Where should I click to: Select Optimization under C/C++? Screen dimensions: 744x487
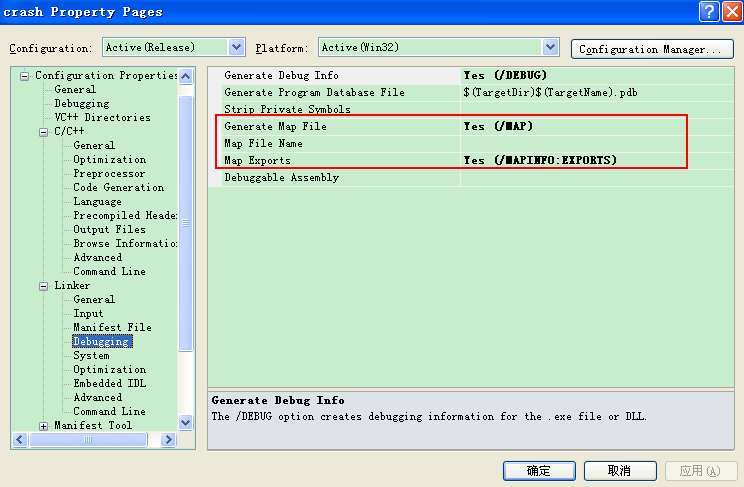[110, 159]
